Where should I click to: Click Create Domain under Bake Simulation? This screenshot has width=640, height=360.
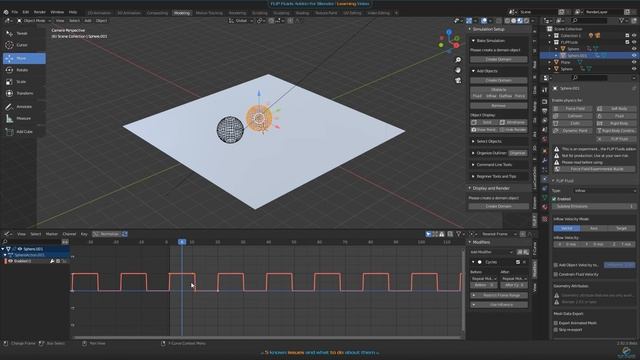(498, 60)
